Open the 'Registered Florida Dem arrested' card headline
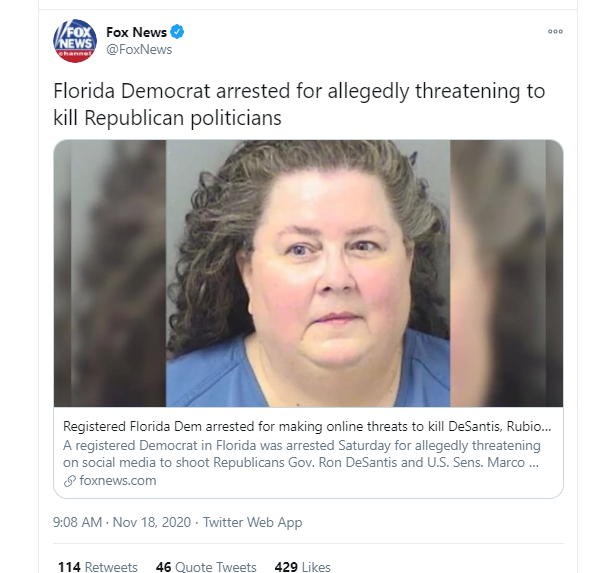The height and width of the screenshot is (573, 605). 307,426
